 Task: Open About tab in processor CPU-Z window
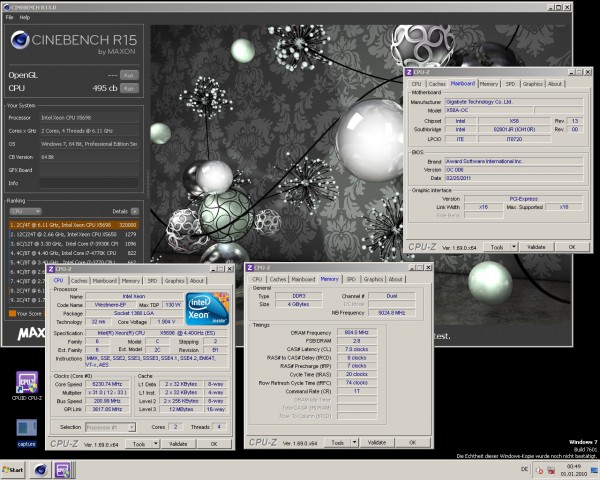(197, 281)
